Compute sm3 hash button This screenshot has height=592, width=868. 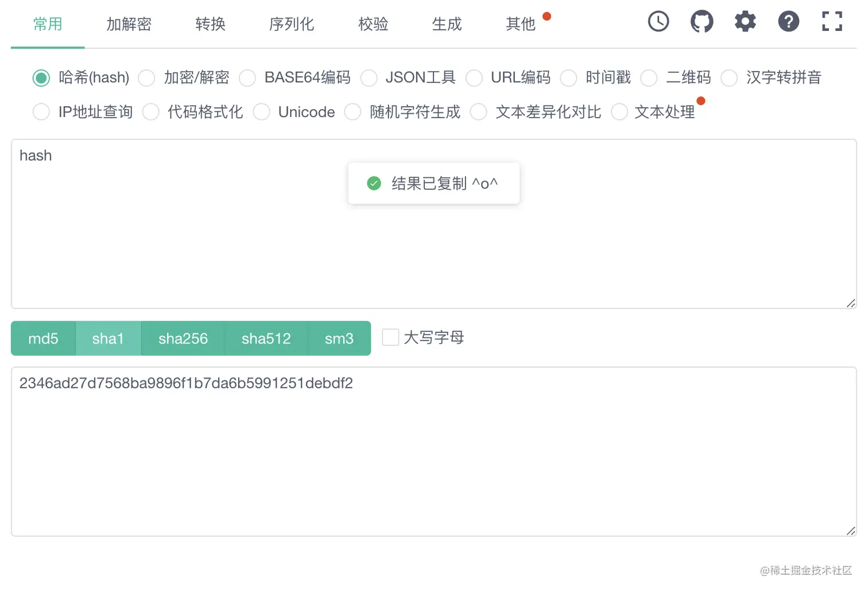[339, 338]
